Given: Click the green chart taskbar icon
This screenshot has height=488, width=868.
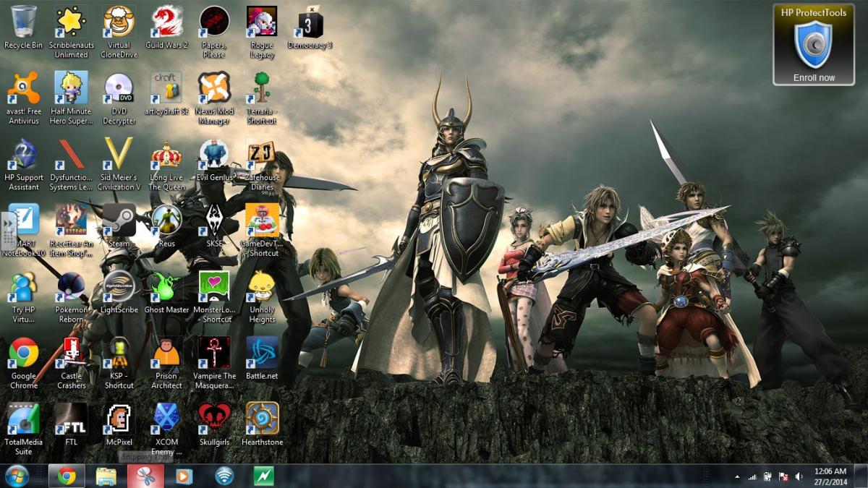Looking at the screenshot, I should click(x=263, y=476).
